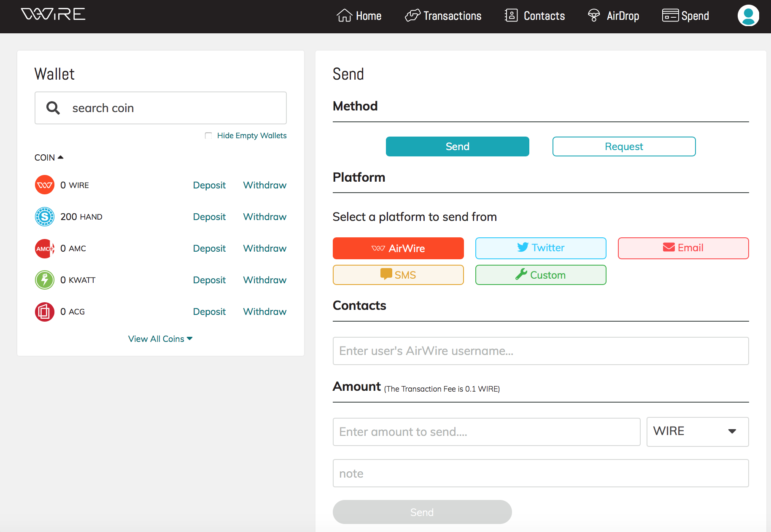Screen dimensions: 771x532
Task: Expand View All Coins
Action: tap(160, 339)
